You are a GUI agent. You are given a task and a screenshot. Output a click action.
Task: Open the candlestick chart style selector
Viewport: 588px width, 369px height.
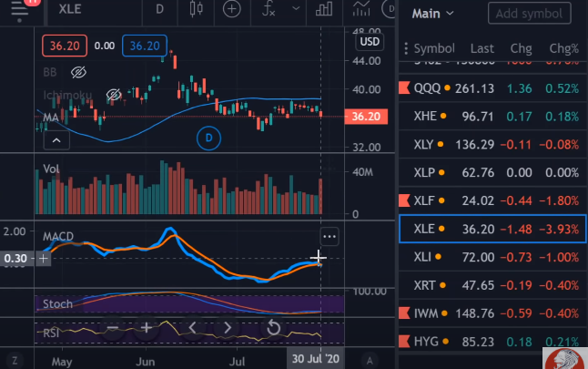pyautogui.click(x=196, y=9)
